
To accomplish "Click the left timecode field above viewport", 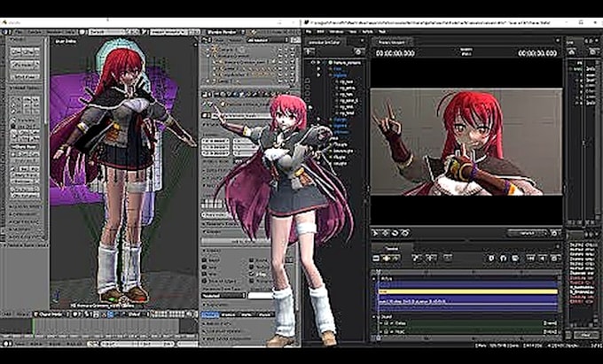I will coord(395,53).
